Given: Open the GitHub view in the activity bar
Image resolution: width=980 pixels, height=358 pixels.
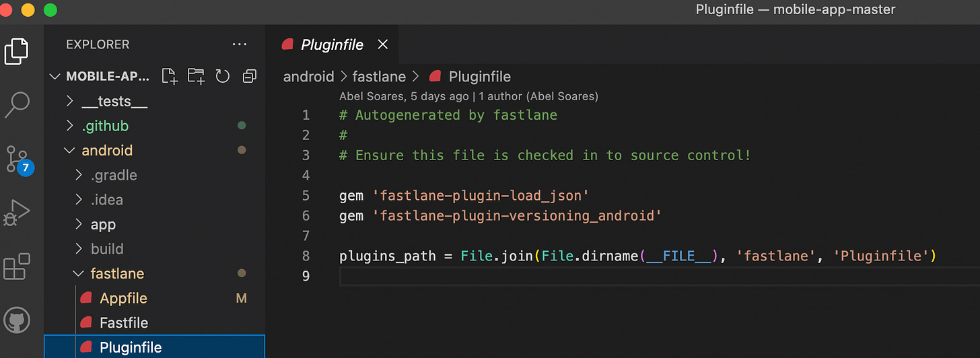Looking at the screenshot, I should click(x=17, y=320).
